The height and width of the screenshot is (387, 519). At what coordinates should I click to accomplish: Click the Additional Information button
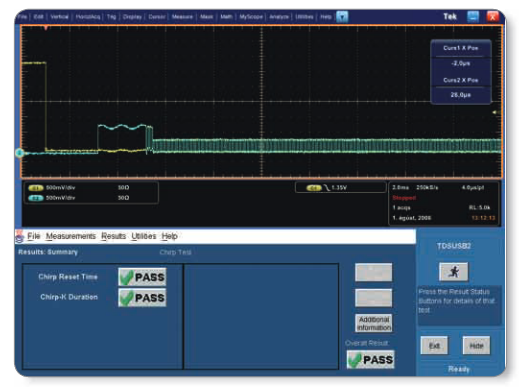pos(374,323)
